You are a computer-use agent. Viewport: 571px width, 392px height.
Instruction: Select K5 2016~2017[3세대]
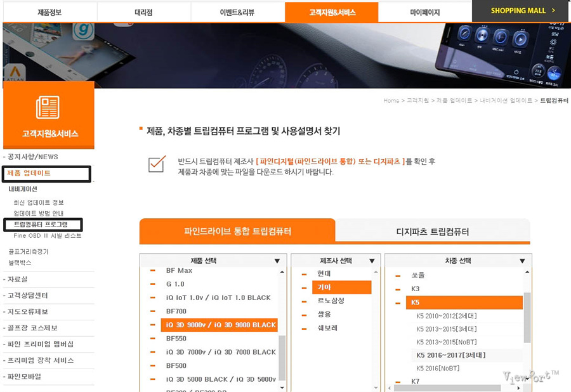pyautogui.click(x=451, y=355)
